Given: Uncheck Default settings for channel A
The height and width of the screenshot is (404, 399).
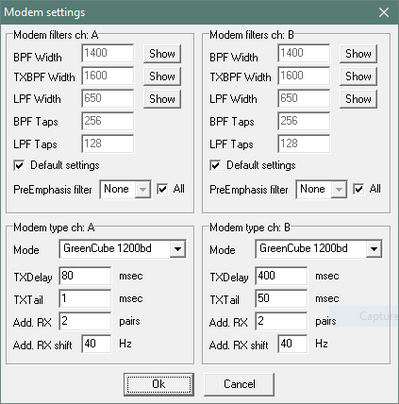Looking at the screenshot, I should point(19,165).
